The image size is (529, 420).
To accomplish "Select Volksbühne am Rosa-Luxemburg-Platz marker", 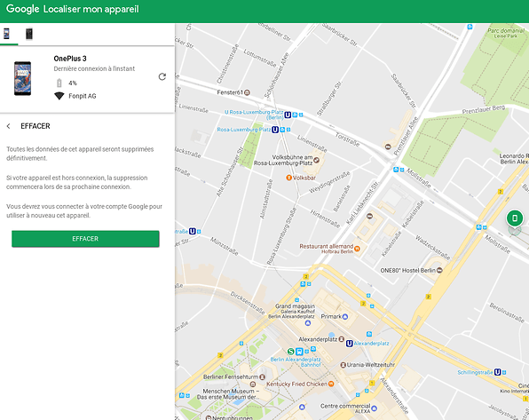I will 317,160.
